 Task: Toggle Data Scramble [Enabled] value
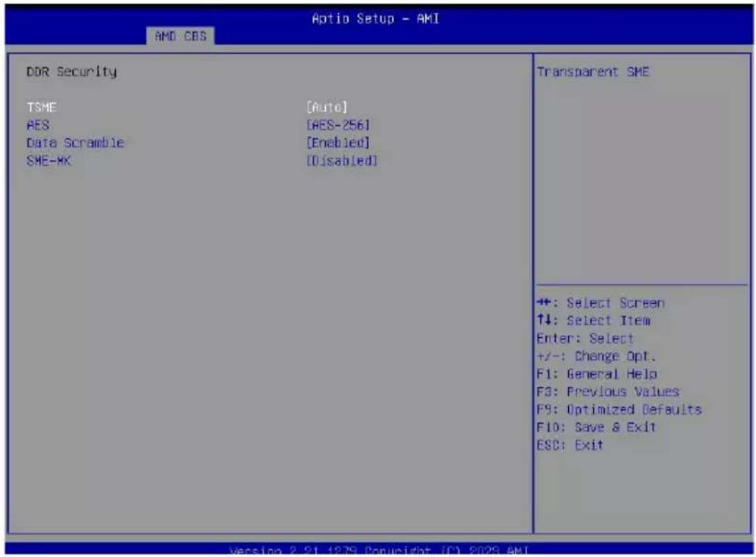click(338, 143)
